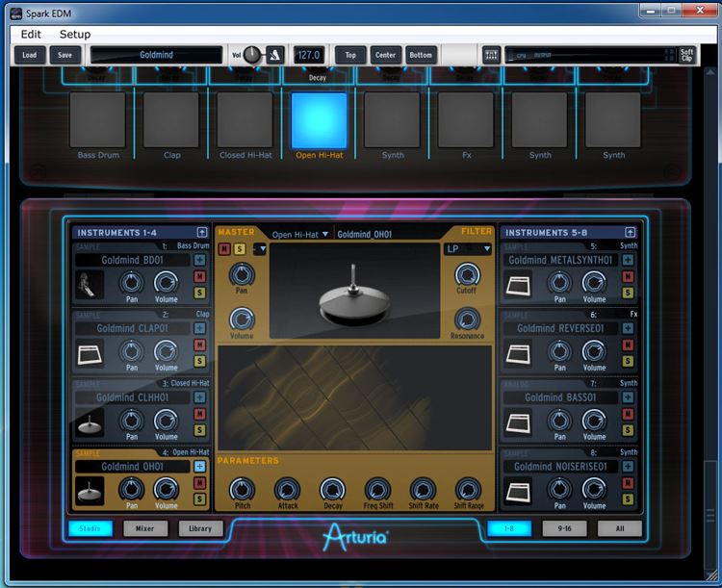Image resolution: width=722 pixels, height=588 pixels.
Task: Show instruments 9-16
Action: pyautogui.click(x=564, y=528)
